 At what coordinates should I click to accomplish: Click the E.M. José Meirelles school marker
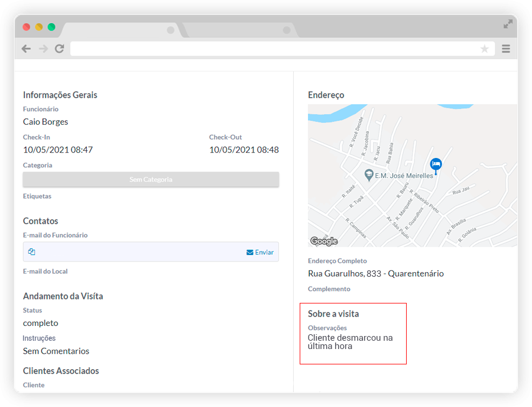(x=369, y=175)
